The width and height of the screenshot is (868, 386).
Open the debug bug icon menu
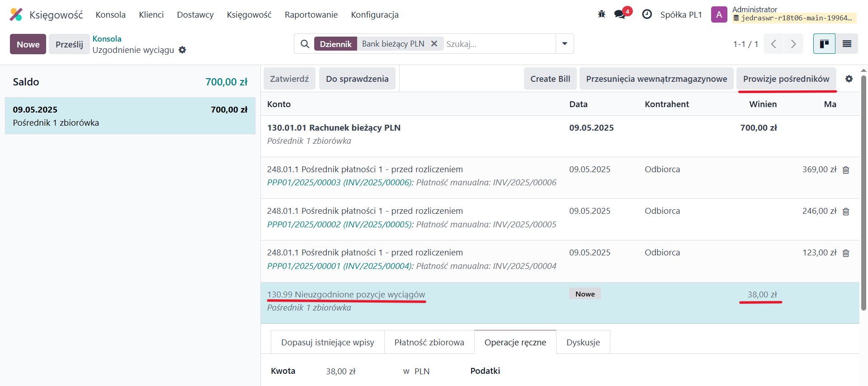(x=601, y=14)
